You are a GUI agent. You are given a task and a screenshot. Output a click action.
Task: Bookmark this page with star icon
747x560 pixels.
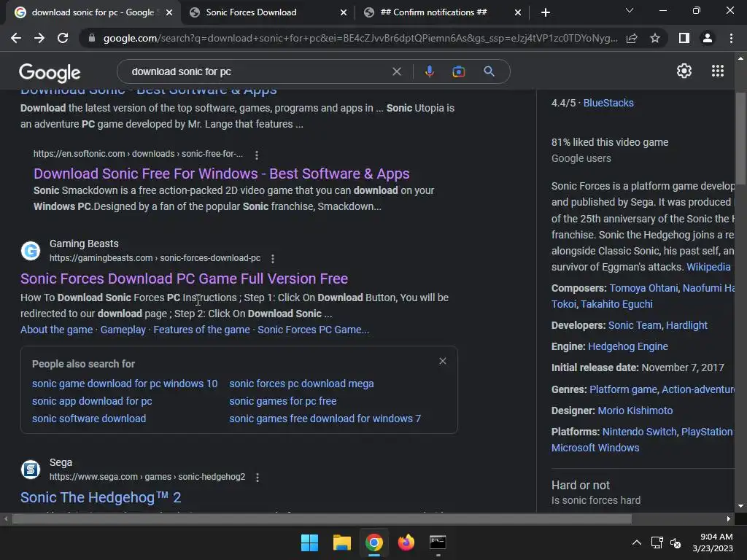(655, 38)
